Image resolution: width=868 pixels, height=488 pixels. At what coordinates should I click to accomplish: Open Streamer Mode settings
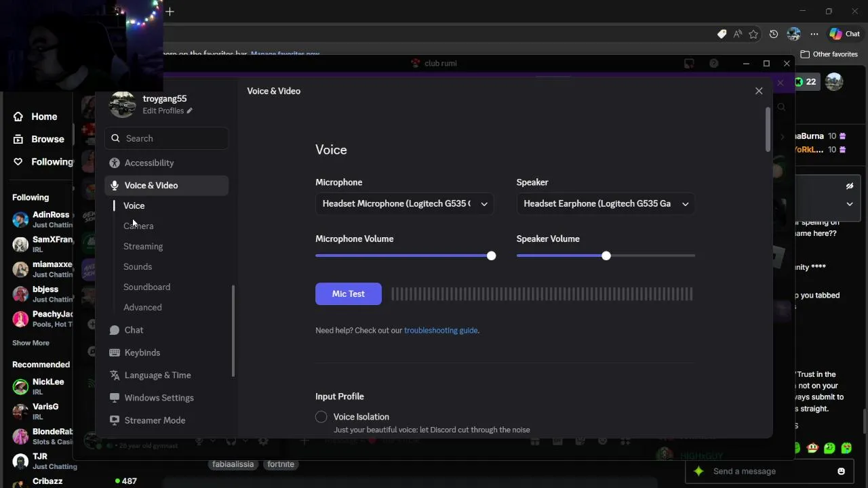[166, 420]
